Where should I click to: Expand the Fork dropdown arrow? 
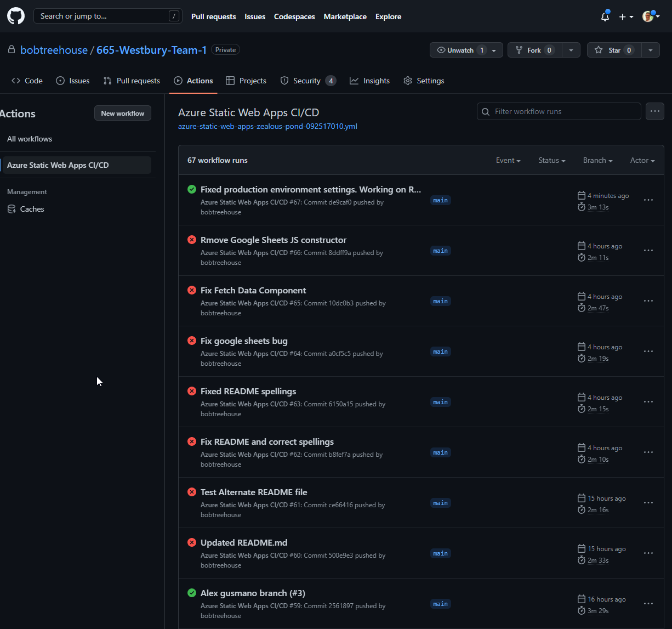point(571,50)
